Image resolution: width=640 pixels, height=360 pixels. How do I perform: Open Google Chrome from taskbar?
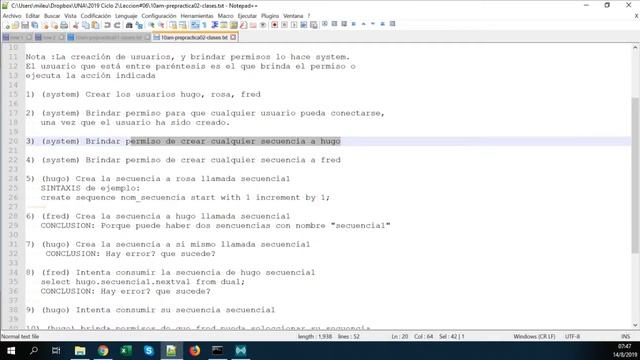pyautogui.click(x=103, y=351)
